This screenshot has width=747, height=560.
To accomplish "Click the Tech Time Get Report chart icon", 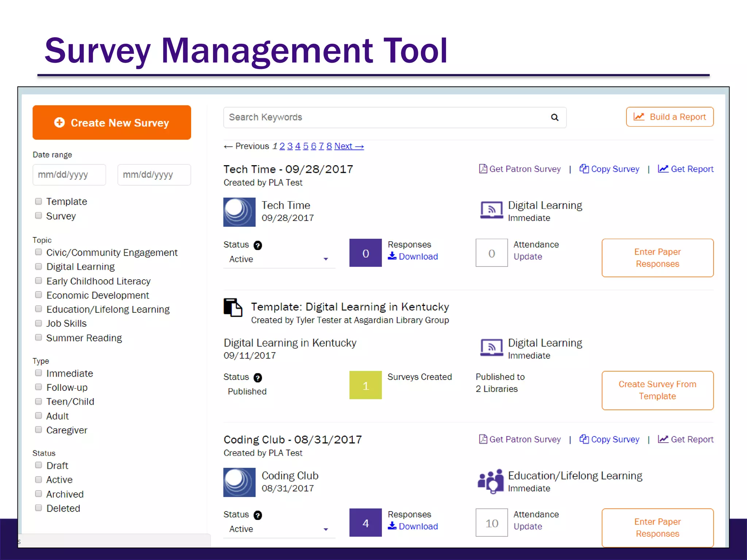I will coord(663,168).
